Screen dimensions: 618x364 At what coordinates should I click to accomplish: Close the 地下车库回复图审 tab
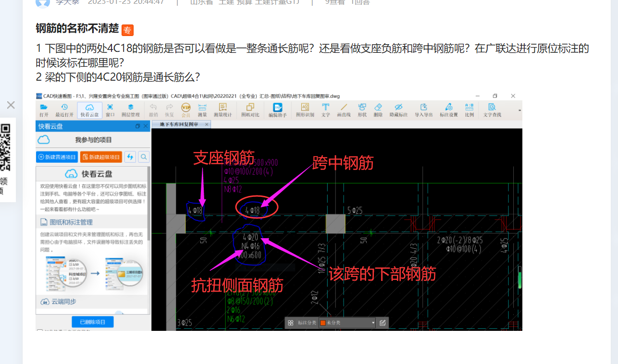[207, 124]
